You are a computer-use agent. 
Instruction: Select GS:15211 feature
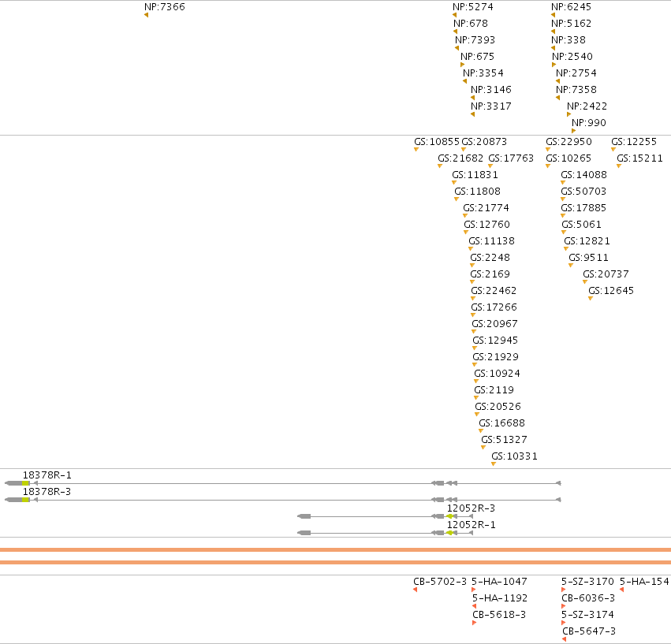(x=639, y=158)
